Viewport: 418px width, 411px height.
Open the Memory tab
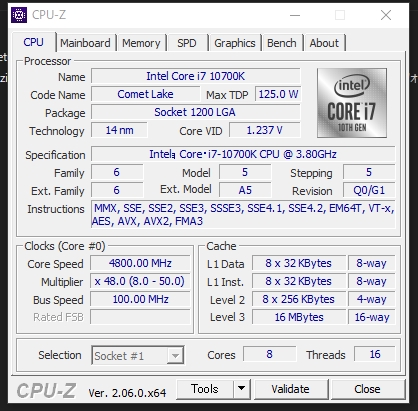point(141,43)
